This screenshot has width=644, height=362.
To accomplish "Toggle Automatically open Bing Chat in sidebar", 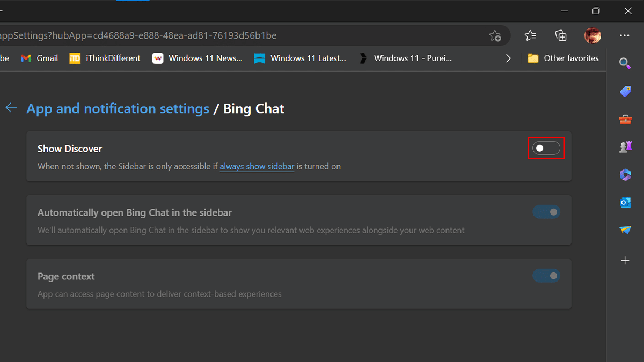I will pyautogui.click(x=546, y=212).
